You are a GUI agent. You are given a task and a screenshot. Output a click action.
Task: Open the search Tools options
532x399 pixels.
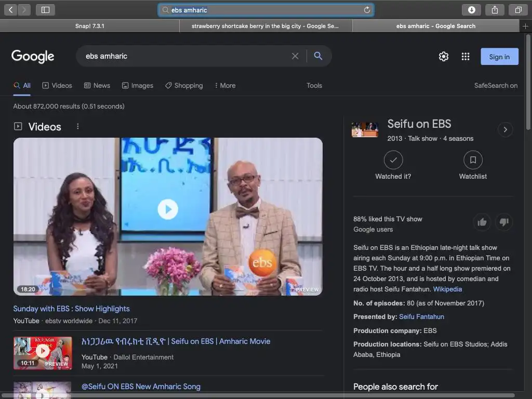314,86
